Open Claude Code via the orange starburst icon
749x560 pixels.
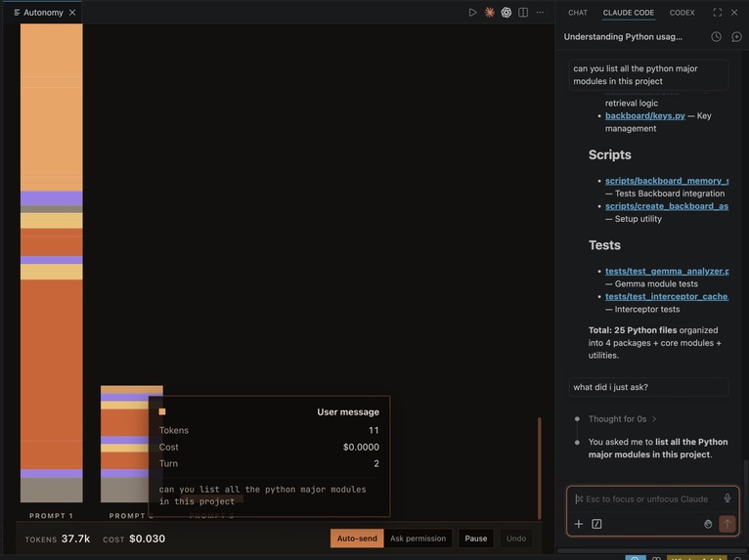[489, 13]
